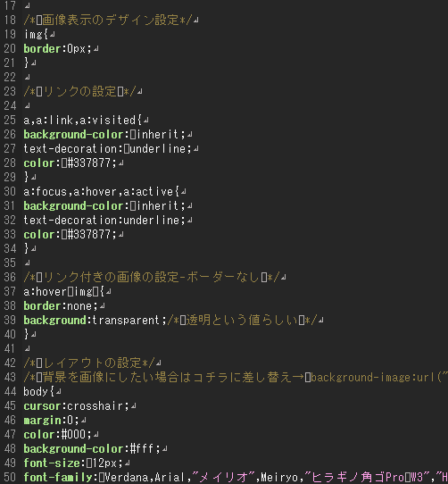
Task: Place cursor on 'img{' selector line
Action: (x=36, y=34)
